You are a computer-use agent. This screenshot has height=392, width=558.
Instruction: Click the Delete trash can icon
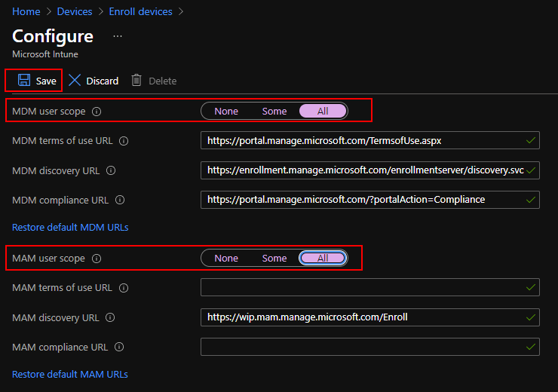point(136,81)
